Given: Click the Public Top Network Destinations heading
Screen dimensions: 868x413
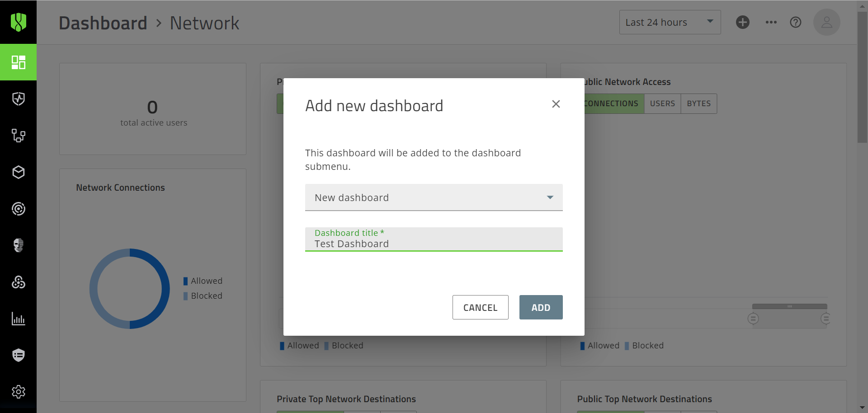Looking at the screenshot, I should coord(644,399).
